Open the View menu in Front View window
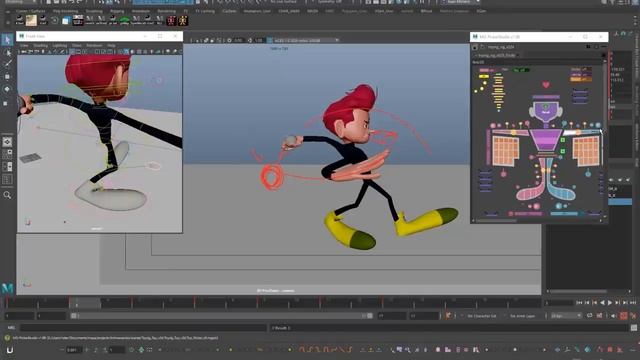 (x=24, y=45)
